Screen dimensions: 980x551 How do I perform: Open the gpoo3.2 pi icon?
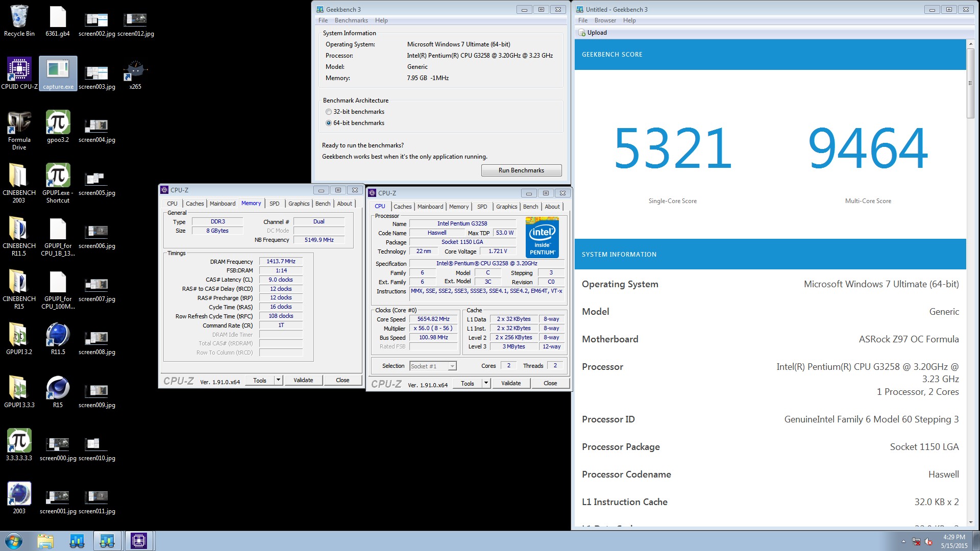[x=58, y=127]
